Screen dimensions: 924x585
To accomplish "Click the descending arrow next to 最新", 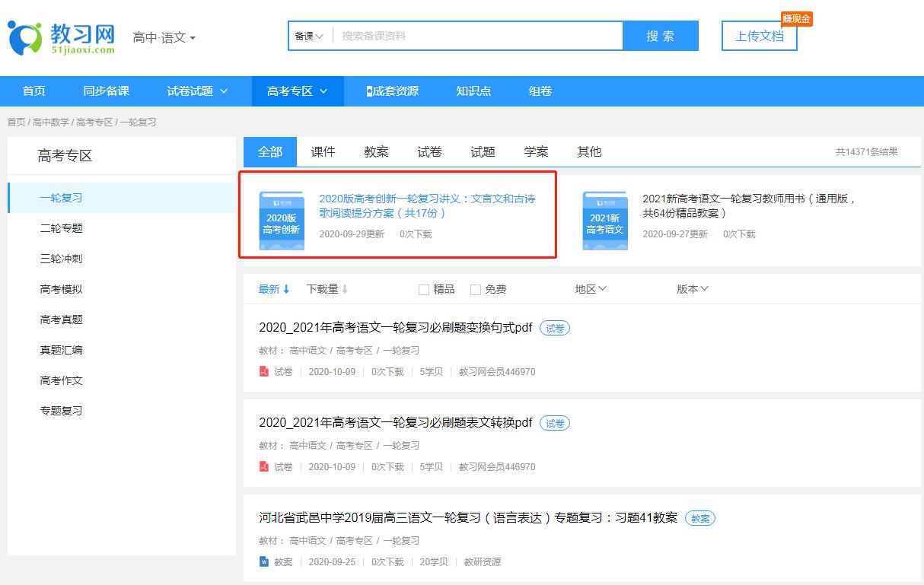I will pyautogui.click(x=287, y=289).
